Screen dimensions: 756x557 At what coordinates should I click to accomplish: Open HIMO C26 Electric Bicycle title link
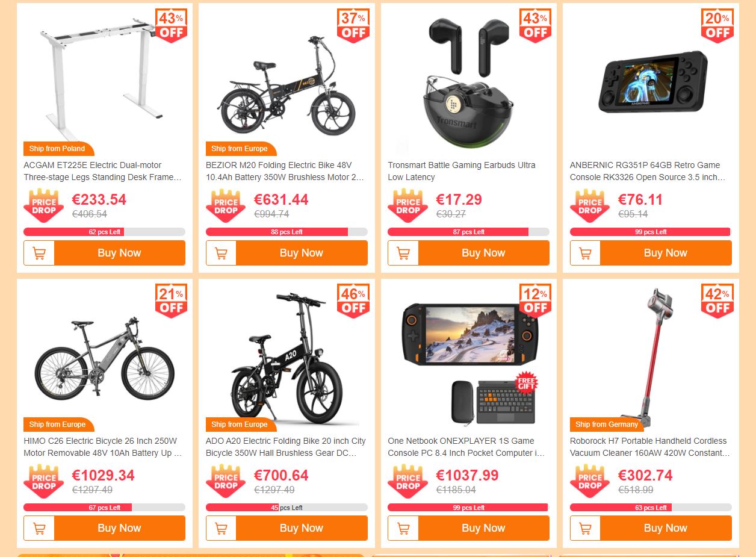tap(102, 447)
